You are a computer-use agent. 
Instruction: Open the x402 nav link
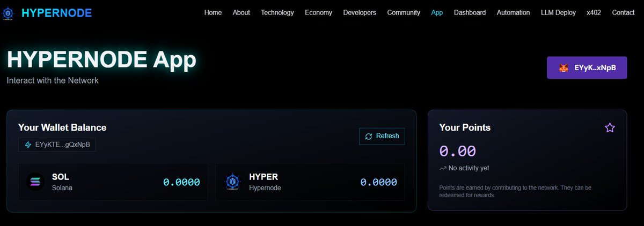coord(594,12)
